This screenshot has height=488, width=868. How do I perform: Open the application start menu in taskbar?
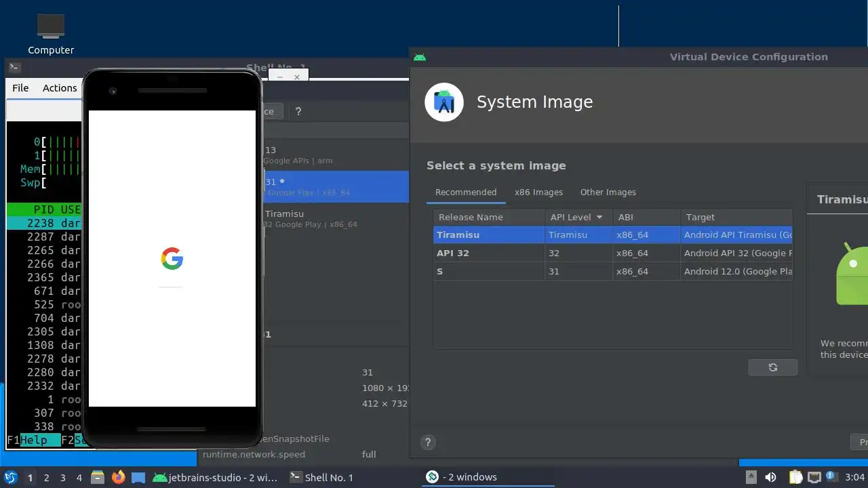[10, 477]
